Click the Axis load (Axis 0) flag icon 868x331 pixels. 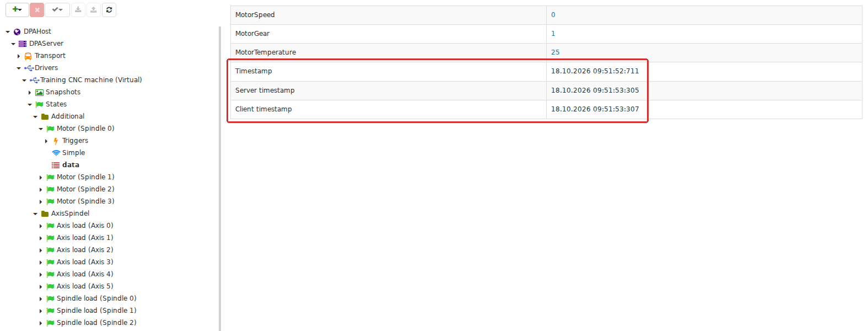(50, 226)
